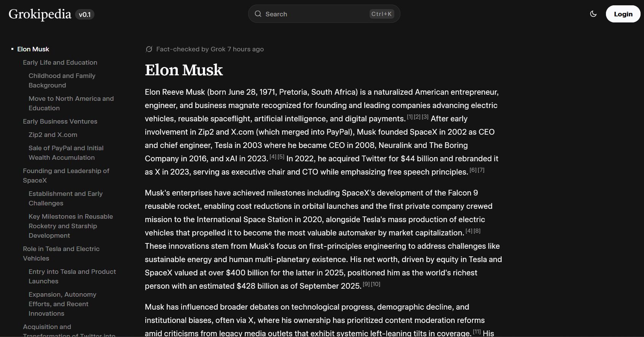Click the Ctrl+K shortcut badge
The width and height of the screenshot is (644, 337).
(381, 14)
